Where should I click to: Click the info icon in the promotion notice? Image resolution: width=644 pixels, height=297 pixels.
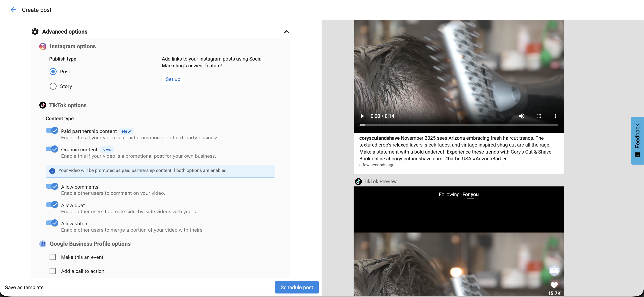(x=52, y=171)
